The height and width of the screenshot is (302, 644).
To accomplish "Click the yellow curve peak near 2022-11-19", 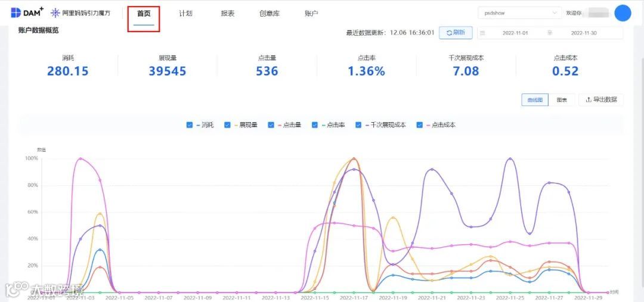I will [394, 217].
